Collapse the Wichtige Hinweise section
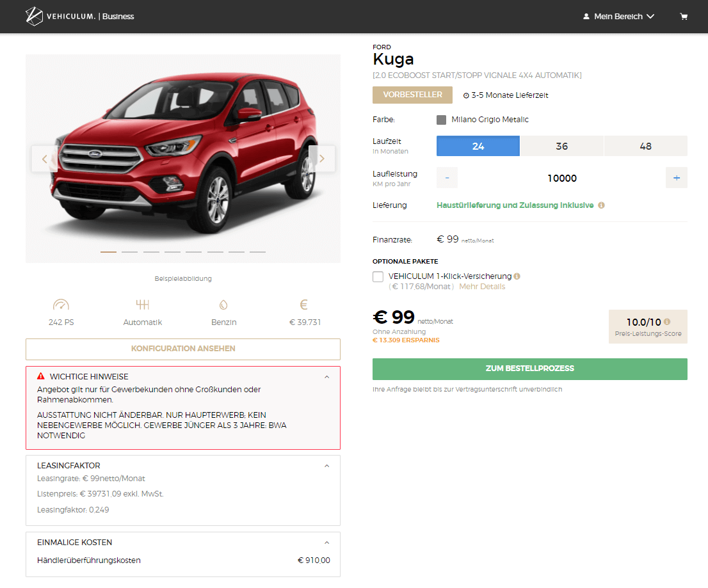Screen dimensions: 708x588 (x=327, y=377)
